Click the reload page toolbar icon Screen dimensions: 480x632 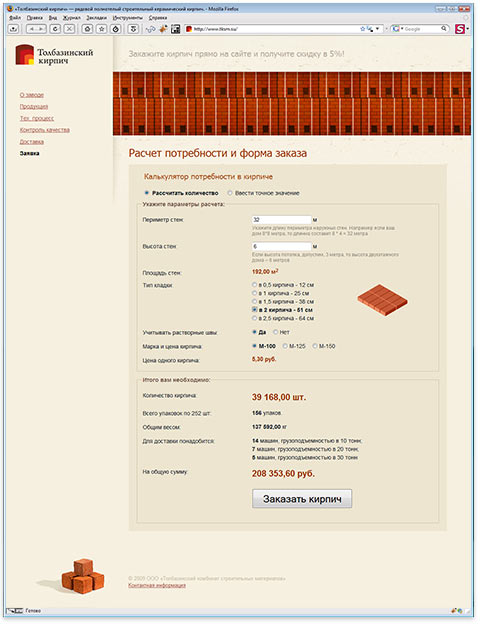click(x=55, y=29)
